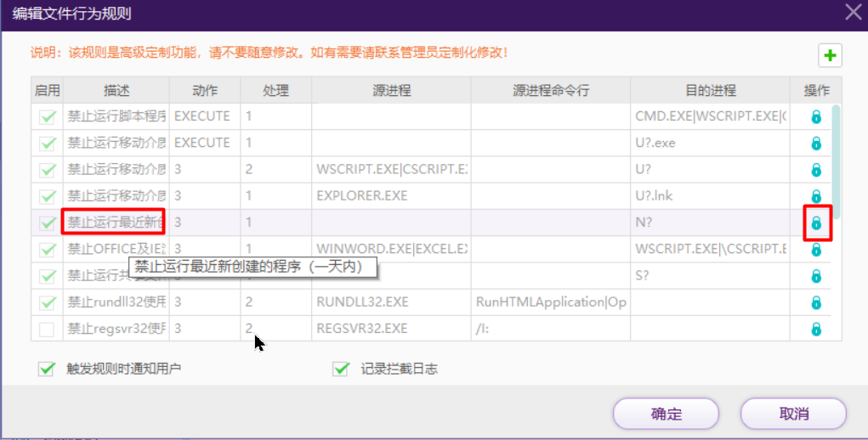Select the 禁止regsvr32 description cell

click(116, 329)
